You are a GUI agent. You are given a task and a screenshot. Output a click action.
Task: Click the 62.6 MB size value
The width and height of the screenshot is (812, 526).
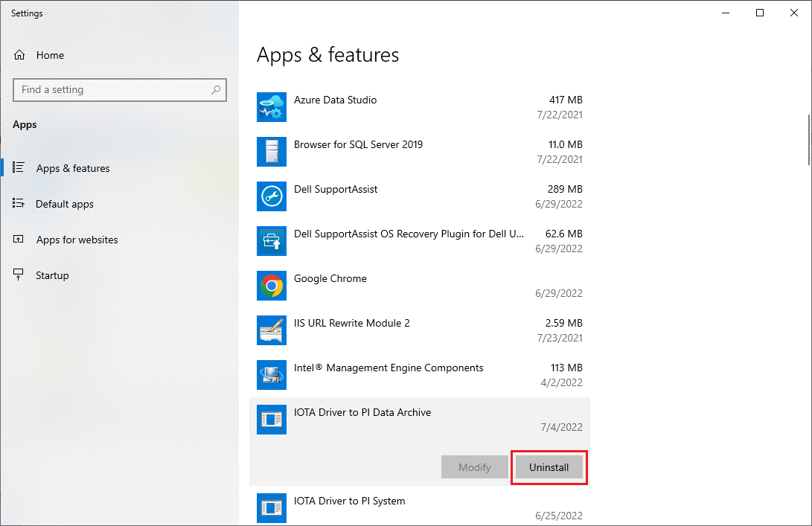[564, 234]
